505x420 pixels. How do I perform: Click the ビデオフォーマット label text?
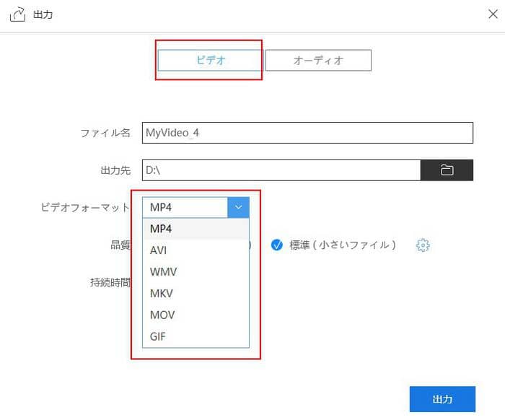click(x=85, y=207)
